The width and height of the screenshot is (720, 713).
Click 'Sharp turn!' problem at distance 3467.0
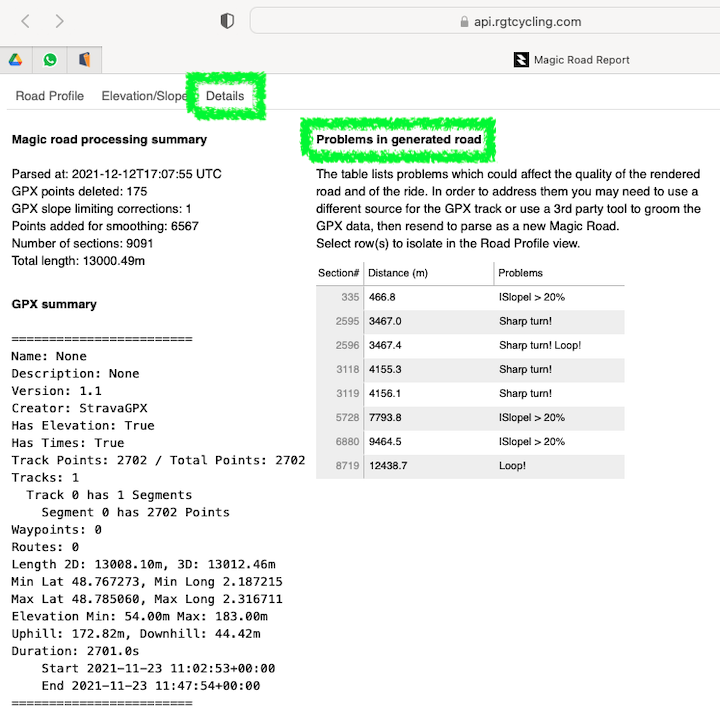(x=525, y=321)
